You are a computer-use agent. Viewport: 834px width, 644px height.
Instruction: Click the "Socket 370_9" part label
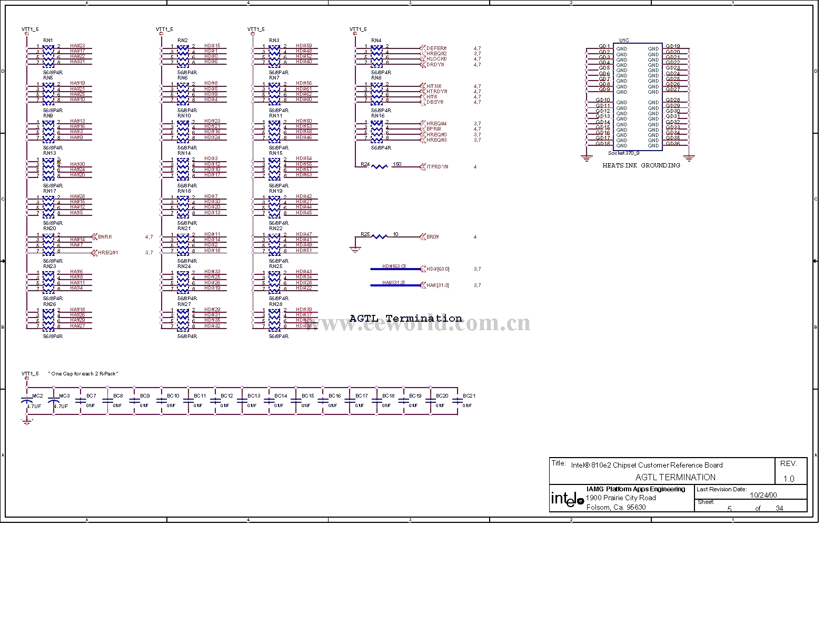coord(623,153)
